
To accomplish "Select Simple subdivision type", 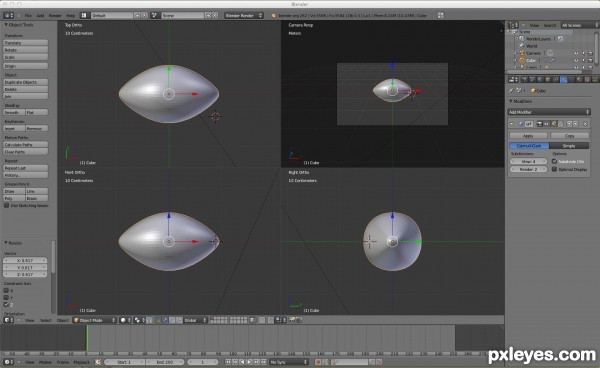I will coord(569,146).
